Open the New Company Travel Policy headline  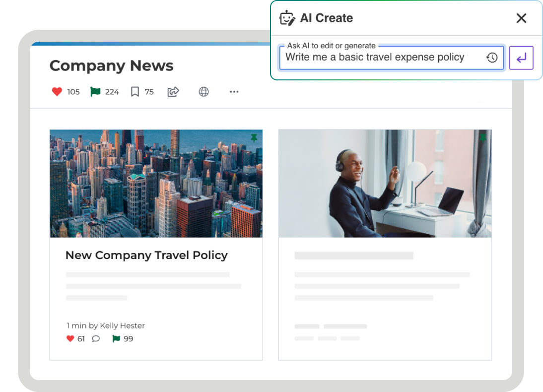pos(146,256)
